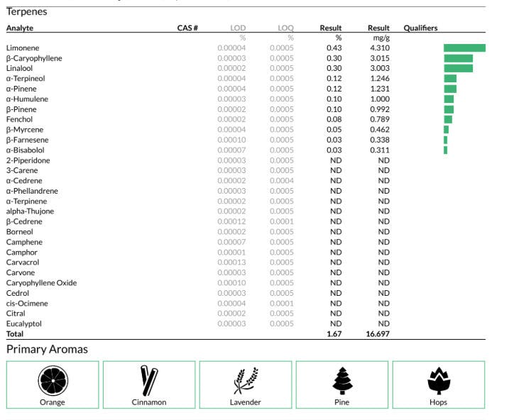Select the LOD column header
Image resolution: width=509 pixels, height=420 pixels.
[238, 28]
